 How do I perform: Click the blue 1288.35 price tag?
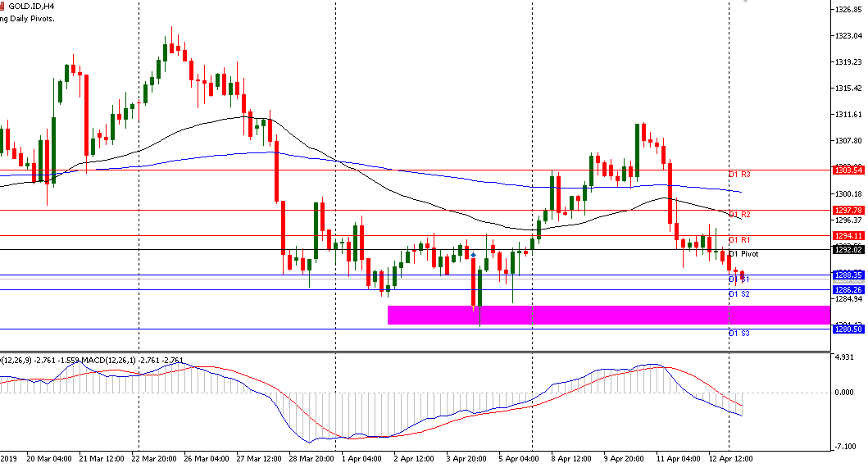click(848, 275)
